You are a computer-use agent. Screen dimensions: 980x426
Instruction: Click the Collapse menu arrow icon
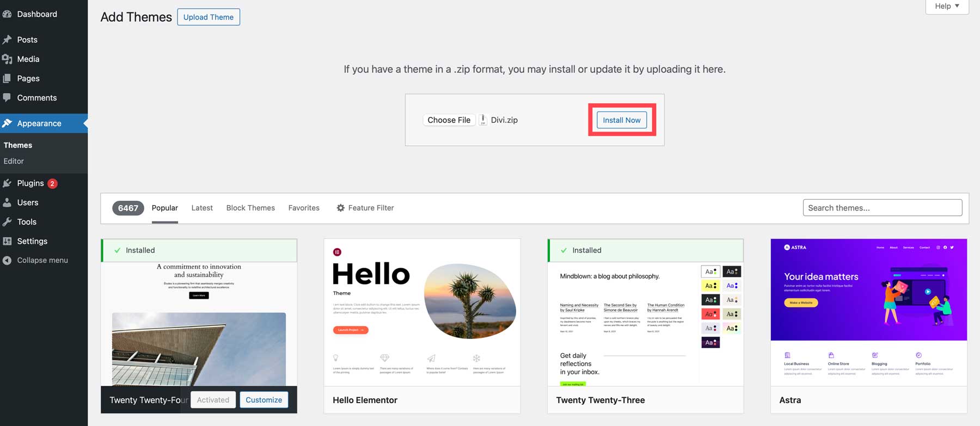7,261
